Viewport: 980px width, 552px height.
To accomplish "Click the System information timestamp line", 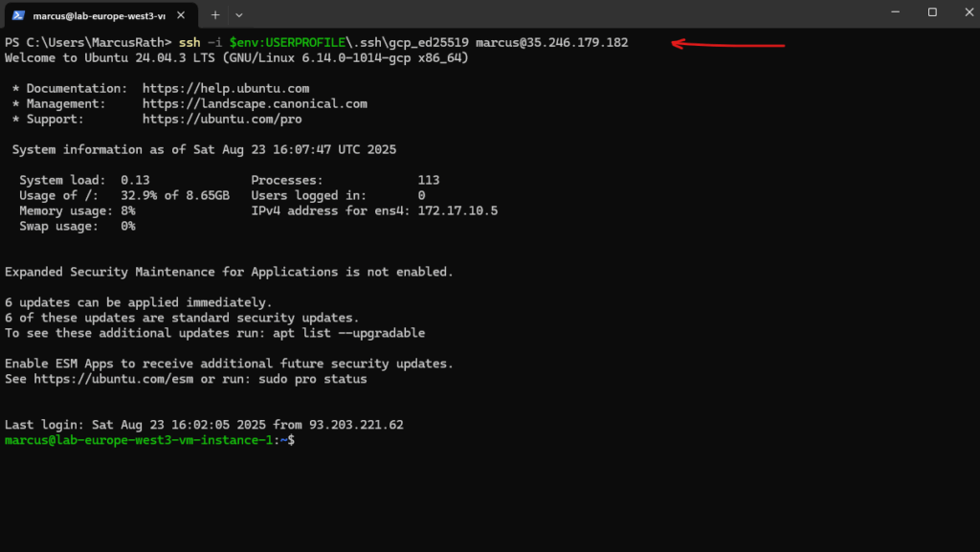I will [204, 150].
